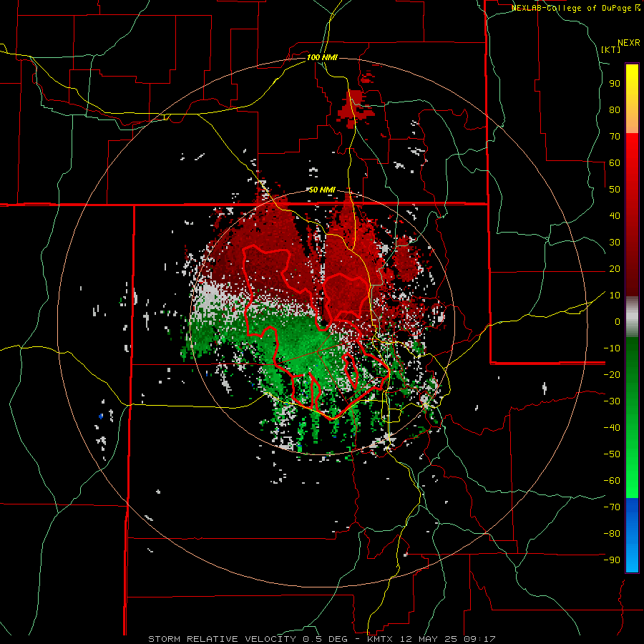Click the -40 value on the velocity scale
644x644 pixels.
pyautogui.click(x=612, y=428)
